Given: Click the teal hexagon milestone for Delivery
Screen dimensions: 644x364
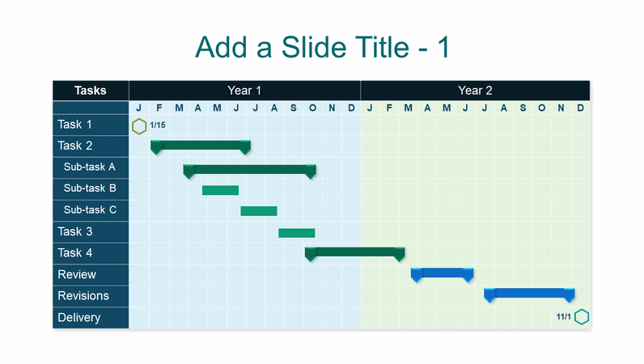Looking at the screenshot, I should pyautogui.click(x=581, y=317).
